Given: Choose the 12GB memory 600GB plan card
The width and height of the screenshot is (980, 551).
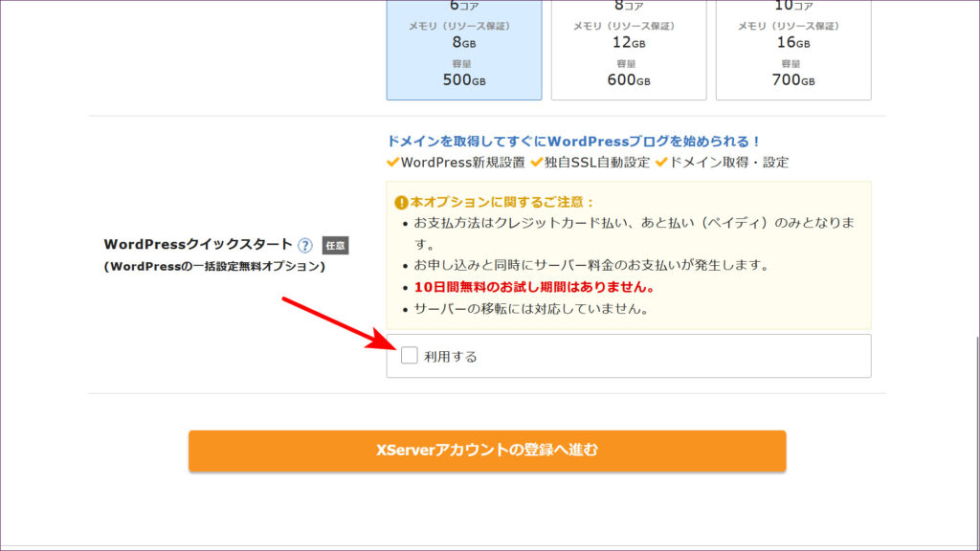Looking at the screenshot, I should [x=629, y=48].
